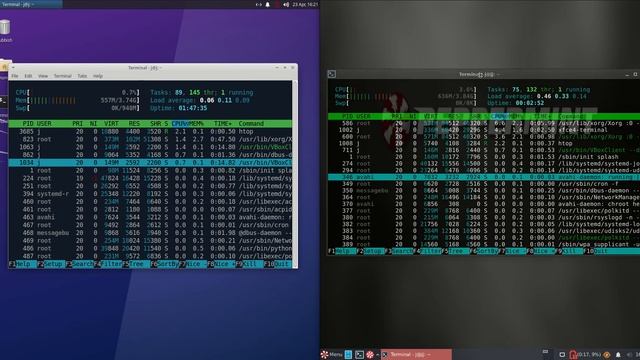Open View menu in left Terminal window

[43, 76]
